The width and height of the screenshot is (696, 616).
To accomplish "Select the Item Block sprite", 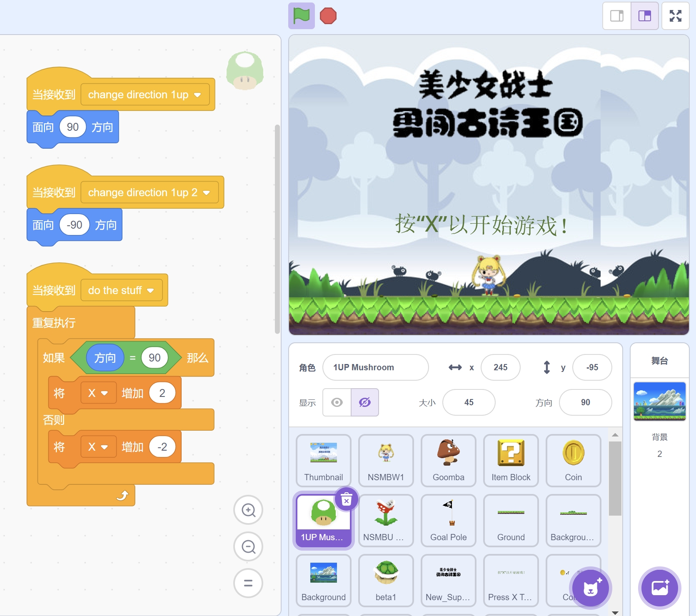I will [x=511, y=460].
